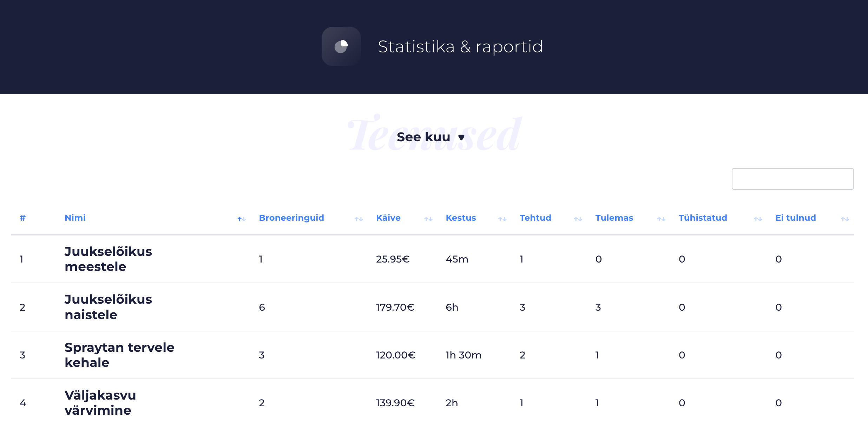The height and width of the screenshot is (440, 868).
Task: Click the # column header
Action: (x=23, y=218)
